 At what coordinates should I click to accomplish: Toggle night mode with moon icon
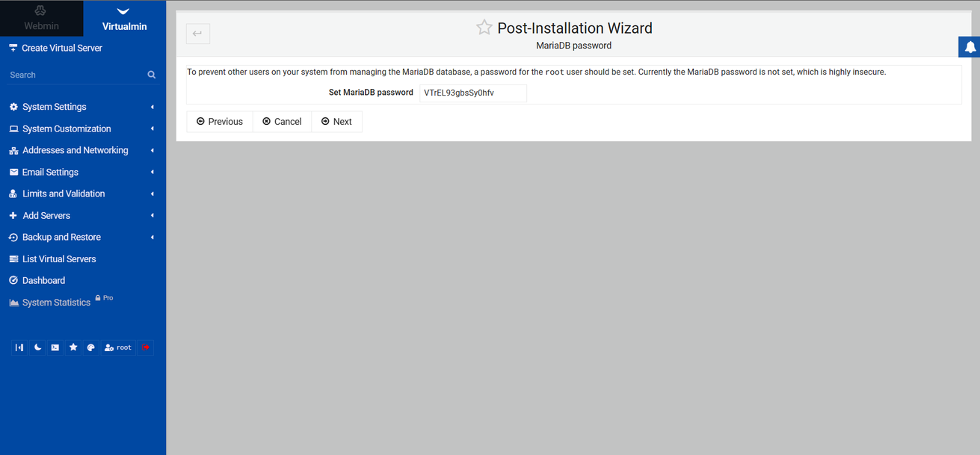click(x=37, y=347)
